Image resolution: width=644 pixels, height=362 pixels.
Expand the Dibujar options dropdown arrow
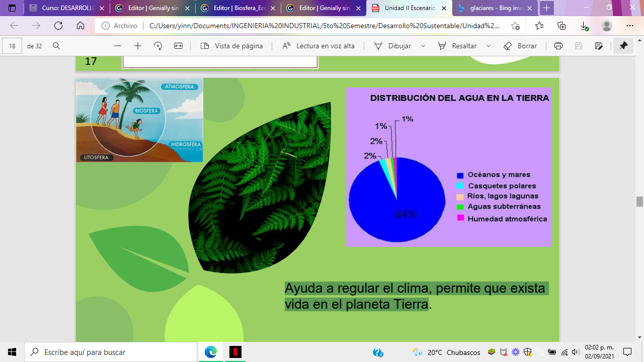423,46
